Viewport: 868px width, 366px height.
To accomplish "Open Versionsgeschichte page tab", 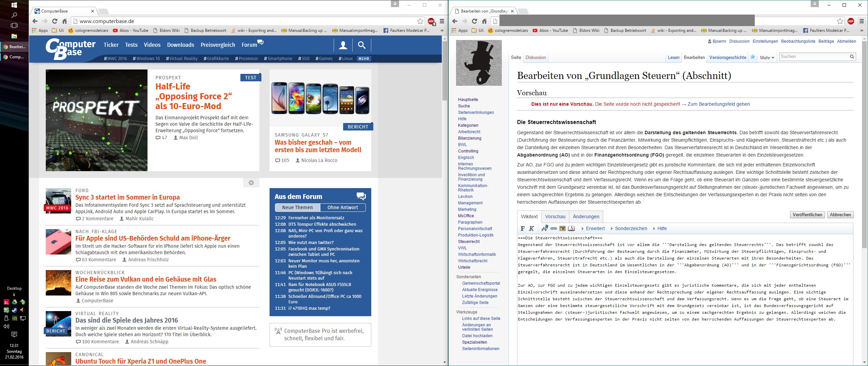I will [x=728, y=58].
